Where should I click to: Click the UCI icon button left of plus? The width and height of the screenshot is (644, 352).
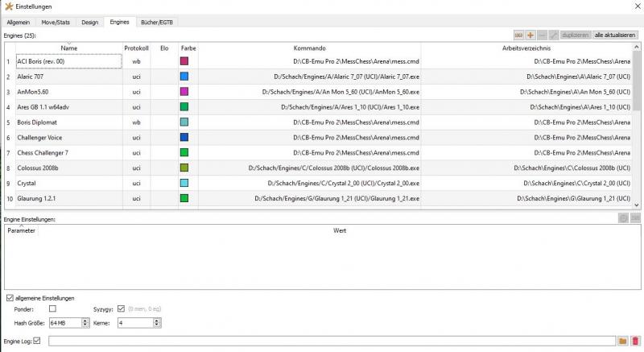pos(519,35)
